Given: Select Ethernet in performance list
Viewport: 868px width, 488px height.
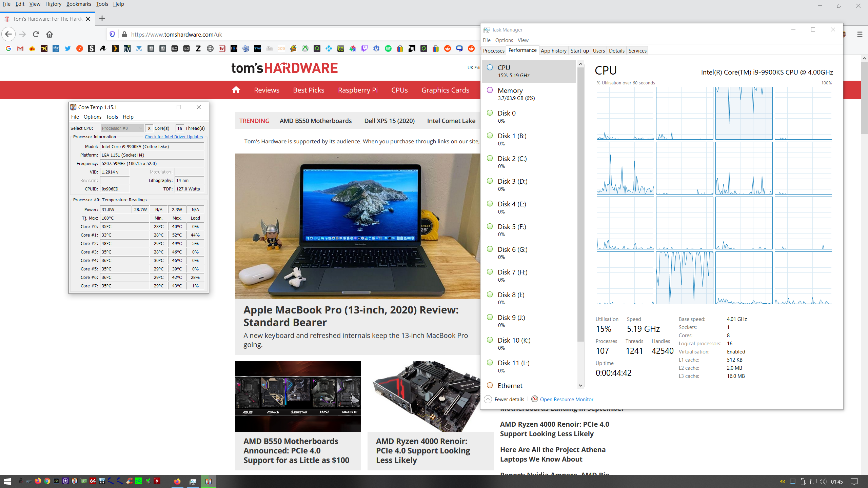Looking at the screenshot, I should click(x=529, y=385).
